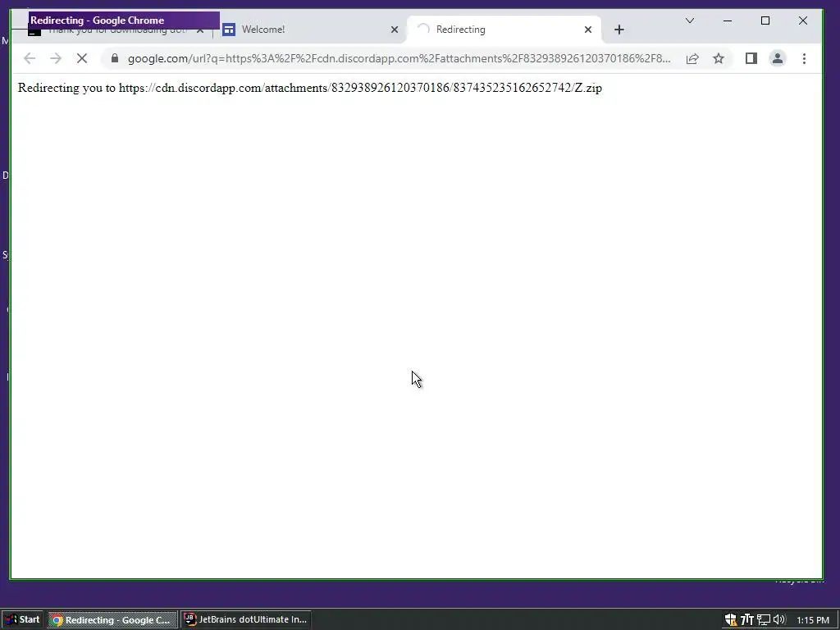The height and width of the screenshot is (630, 840).
Task: Click the Redirecting you to discordapp text
Action: [x=309, y=88]
